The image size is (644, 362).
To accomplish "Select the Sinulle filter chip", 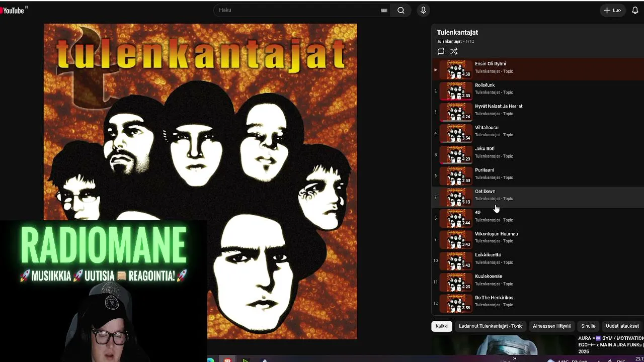I will [x=588, y=326].
